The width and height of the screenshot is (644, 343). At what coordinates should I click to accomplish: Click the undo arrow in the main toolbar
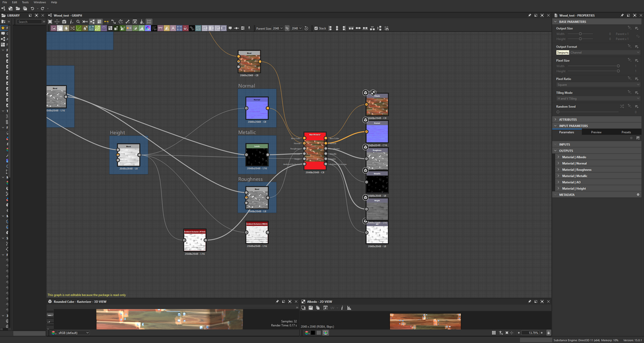pos(32,8)
